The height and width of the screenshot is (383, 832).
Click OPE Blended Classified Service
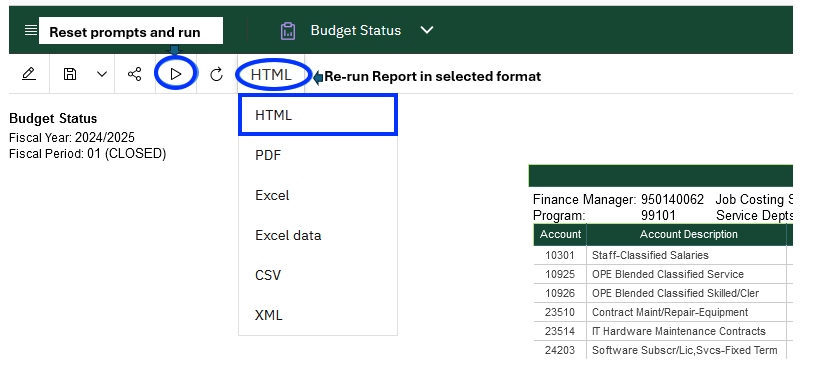(x=668, y=274)
